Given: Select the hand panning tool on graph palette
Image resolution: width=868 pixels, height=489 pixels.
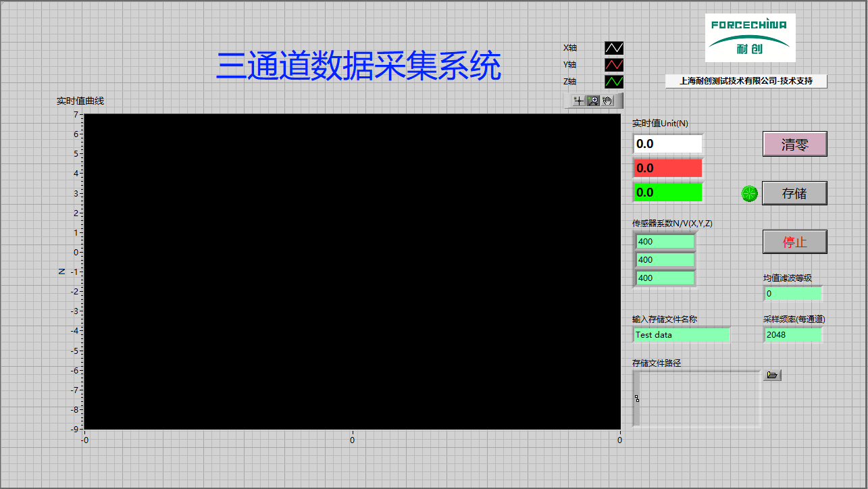Looking at the screenshot, I should click(x=607, y=101).
